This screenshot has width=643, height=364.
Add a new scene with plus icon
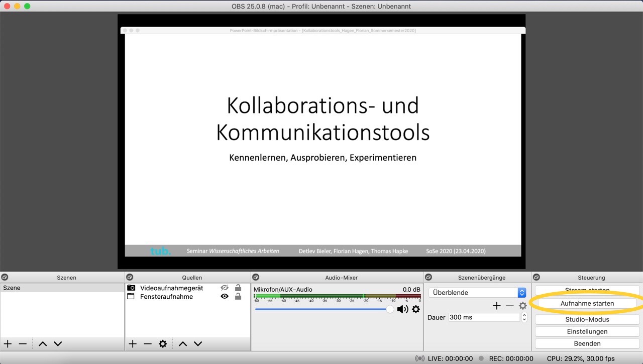pos(8,344)
